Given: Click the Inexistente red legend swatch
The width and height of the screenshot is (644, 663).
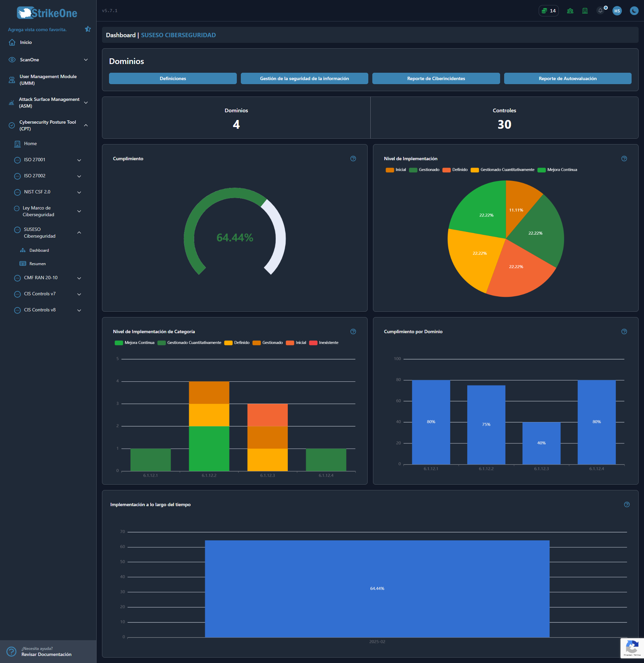Looking at the screenshot, I should point(313,343).
